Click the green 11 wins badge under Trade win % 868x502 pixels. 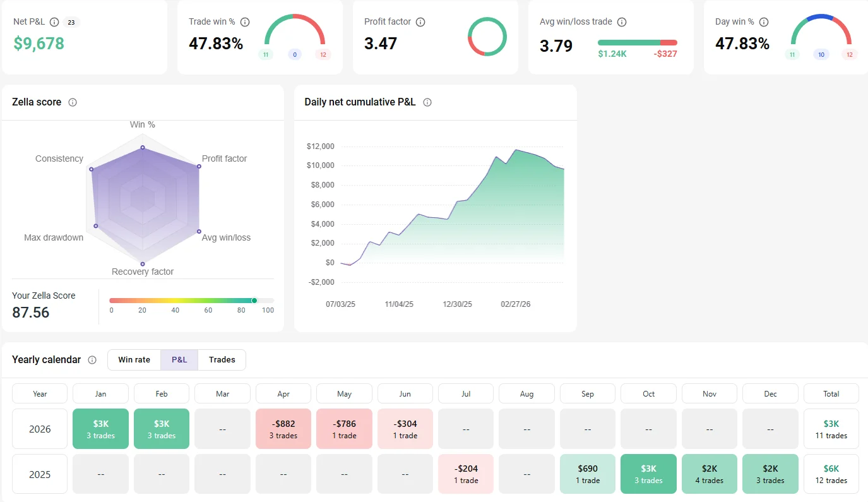coord(266,55)
